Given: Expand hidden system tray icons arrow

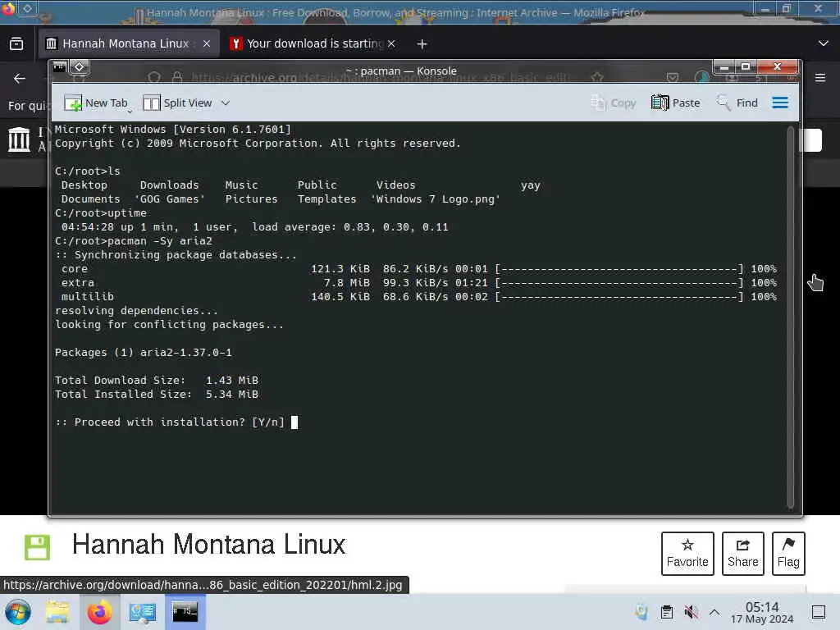Looking at the screenshot, I should [714, 612].
